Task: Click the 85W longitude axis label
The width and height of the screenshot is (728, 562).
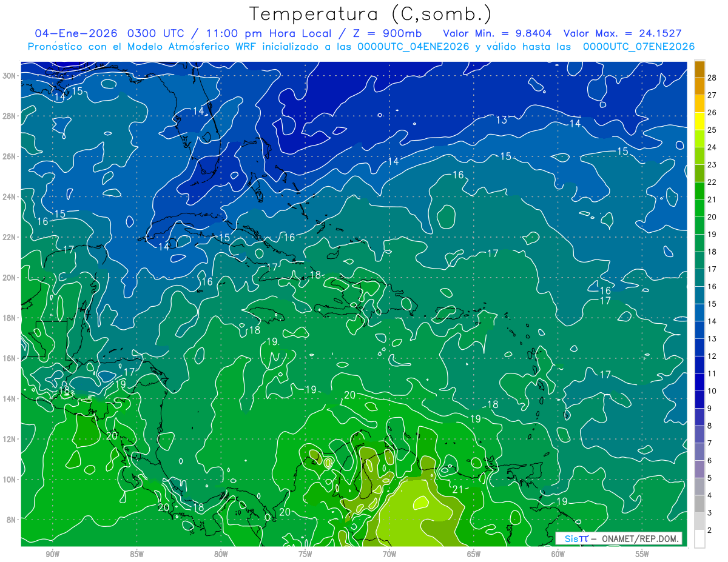Action: [137, 554]
